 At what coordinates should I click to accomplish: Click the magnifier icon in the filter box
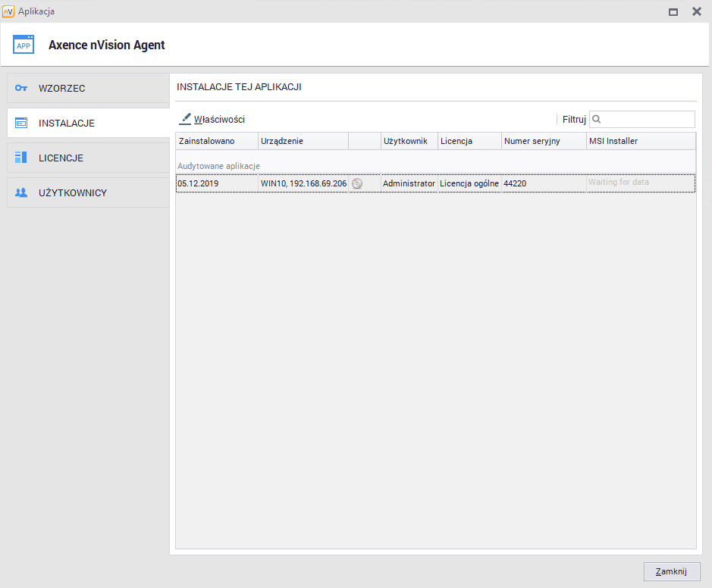597,119
